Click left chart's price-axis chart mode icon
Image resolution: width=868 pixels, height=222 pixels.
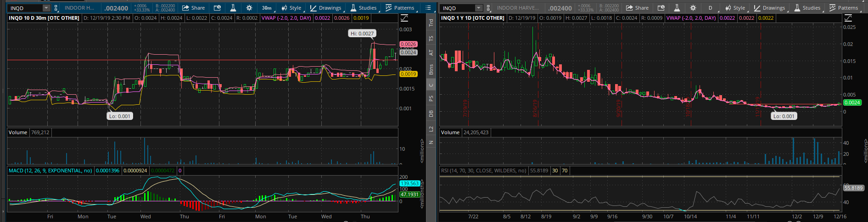pyautogui.click(x=404, y=18)
